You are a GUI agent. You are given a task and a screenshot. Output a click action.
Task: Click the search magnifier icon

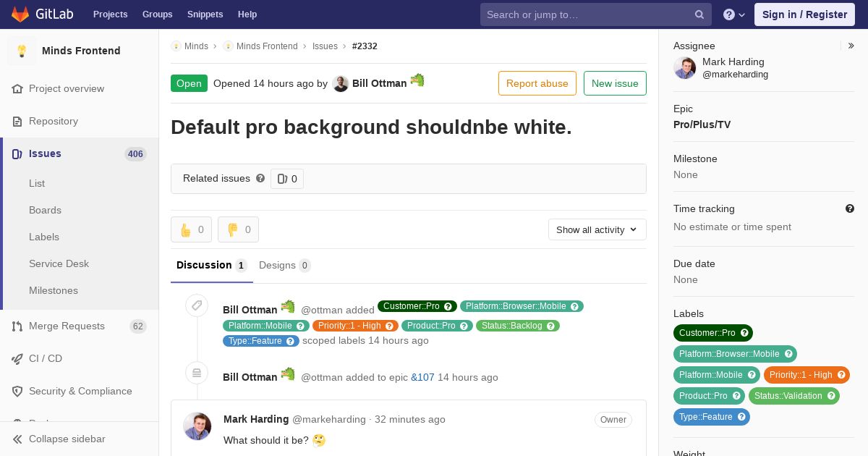point(699,14)
